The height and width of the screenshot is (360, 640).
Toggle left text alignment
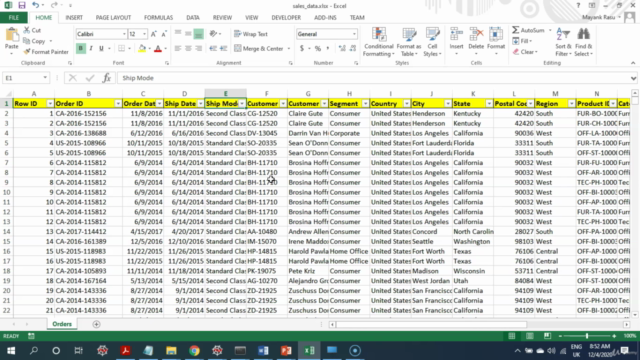click(x=178, y=49)
